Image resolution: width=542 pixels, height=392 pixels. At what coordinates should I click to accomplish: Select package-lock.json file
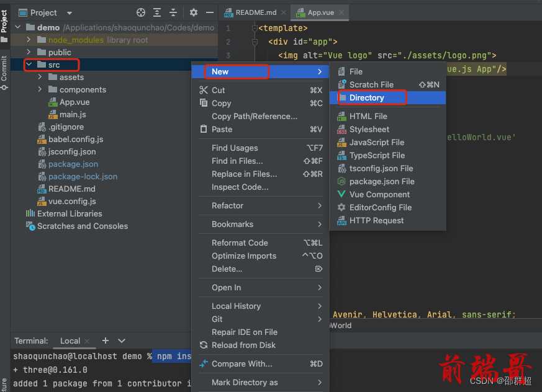(78, 177)
